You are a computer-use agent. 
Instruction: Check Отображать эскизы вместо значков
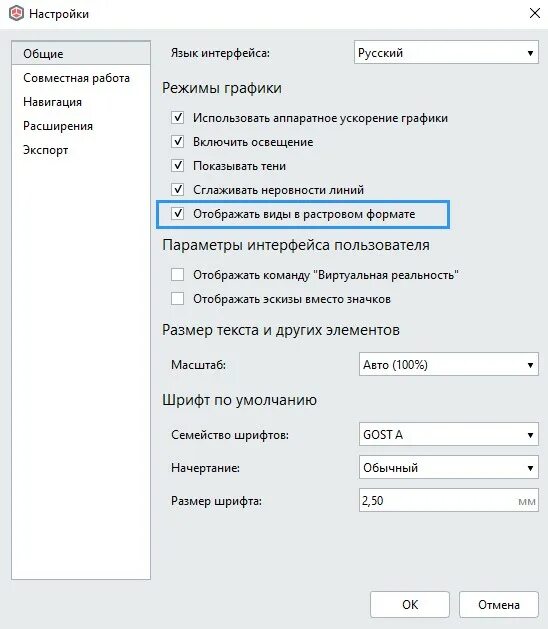click(177, 299)
